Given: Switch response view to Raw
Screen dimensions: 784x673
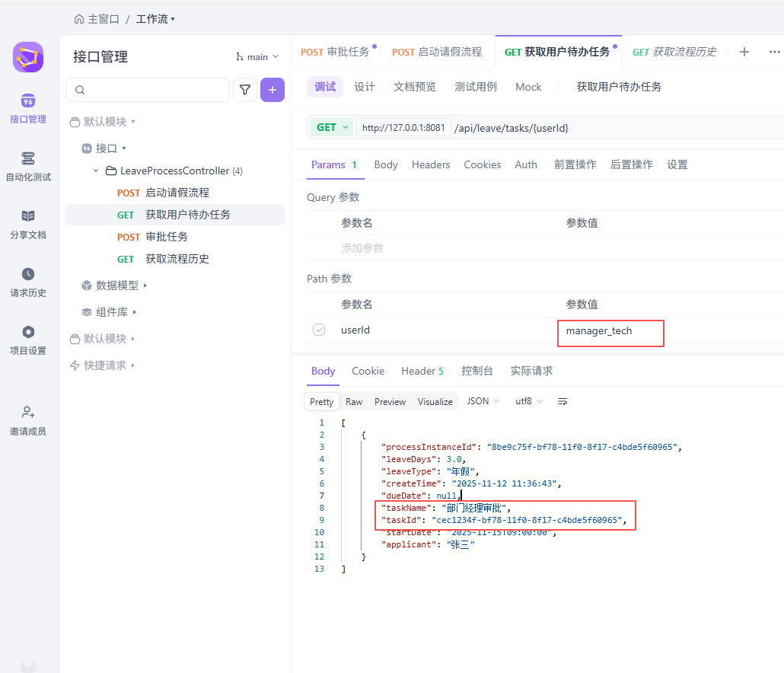Looking at the screenshot, I should coord(353,401).
